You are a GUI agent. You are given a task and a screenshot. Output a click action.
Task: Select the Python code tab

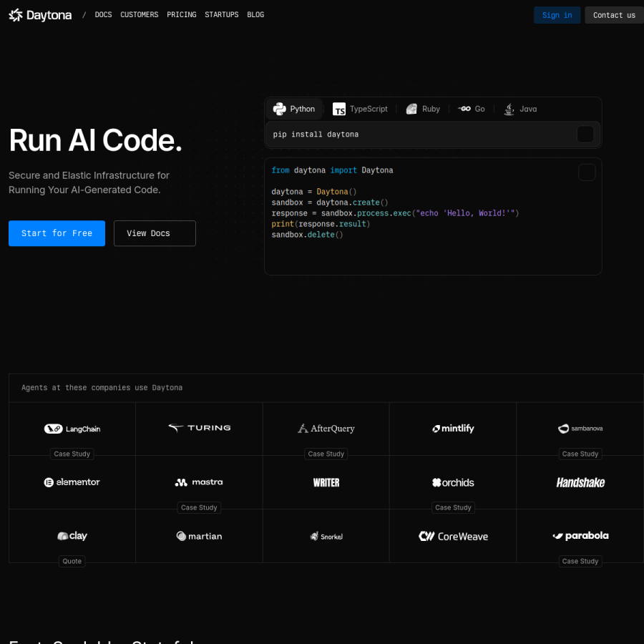coord(294,109)
